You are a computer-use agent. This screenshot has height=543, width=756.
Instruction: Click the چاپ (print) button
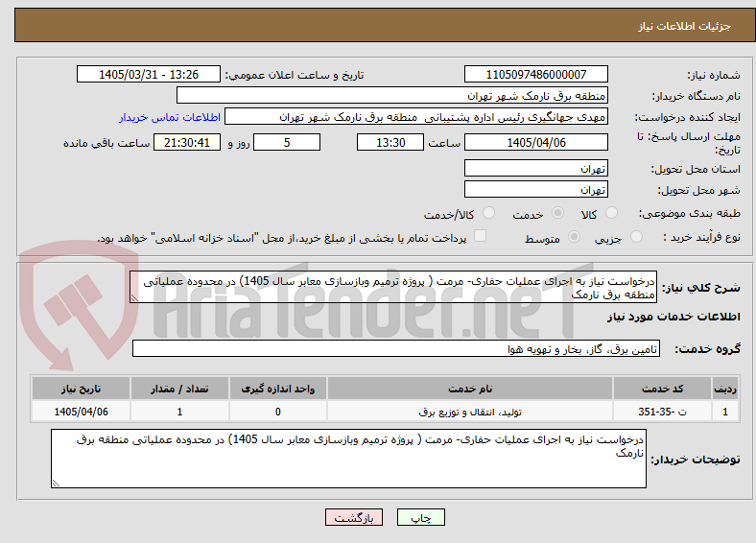[x=420, y=517]
